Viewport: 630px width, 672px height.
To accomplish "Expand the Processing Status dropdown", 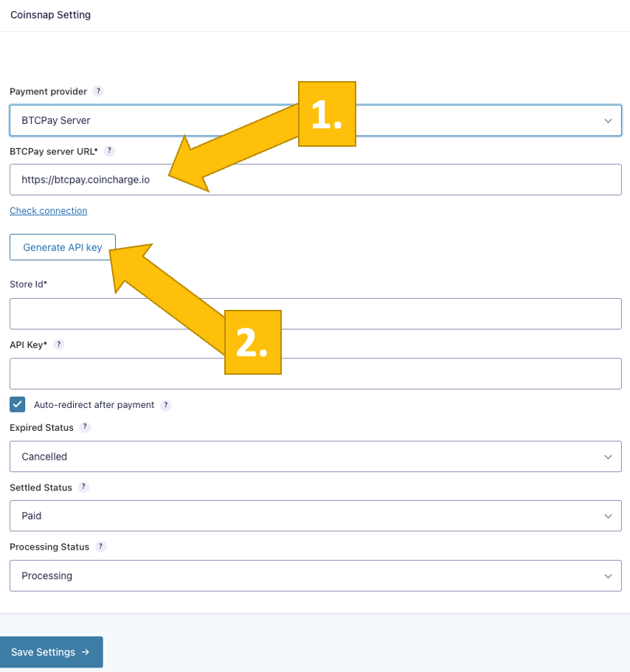I will pos(315,575).
